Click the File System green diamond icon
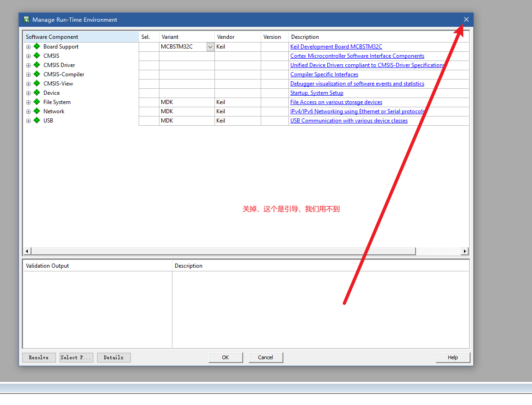Viewport: 532px width, 405px height. point(37,102)
